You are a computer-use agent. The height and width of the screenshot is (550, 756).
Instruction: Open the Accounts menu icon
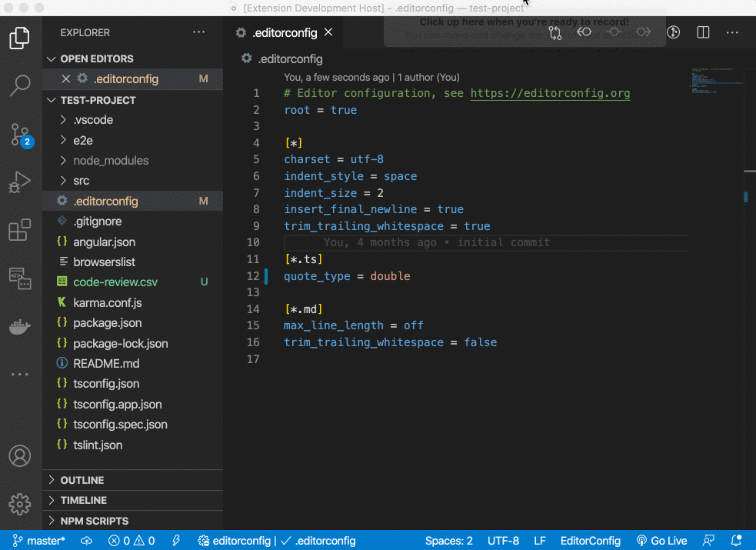coord(20,455)
